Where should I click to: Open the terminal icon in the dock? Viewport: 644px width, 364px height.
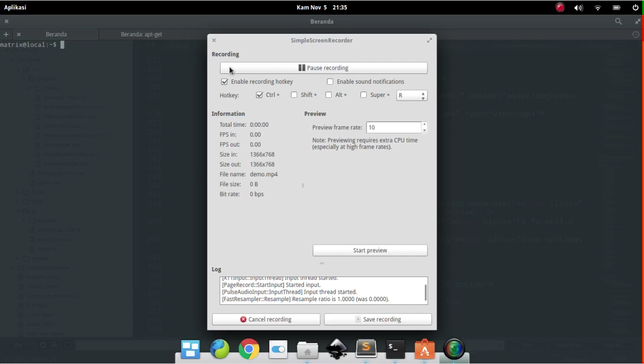pyautogui.click(x=395, y=349)
